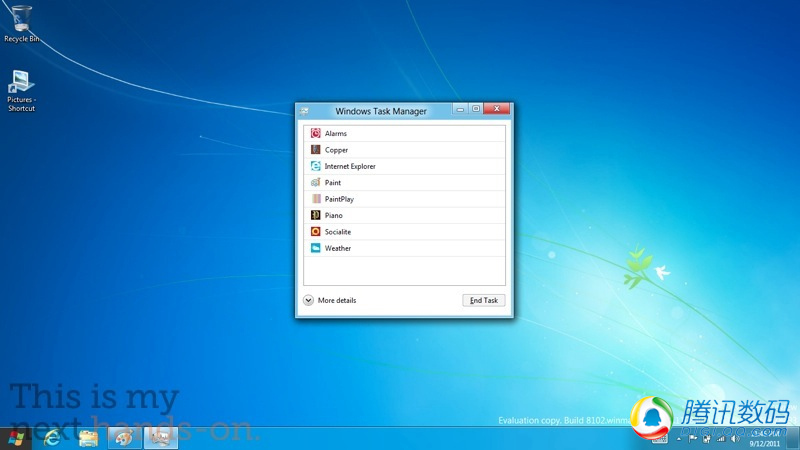
Task: Click the "Paint" task name
Action: (333, 183)
